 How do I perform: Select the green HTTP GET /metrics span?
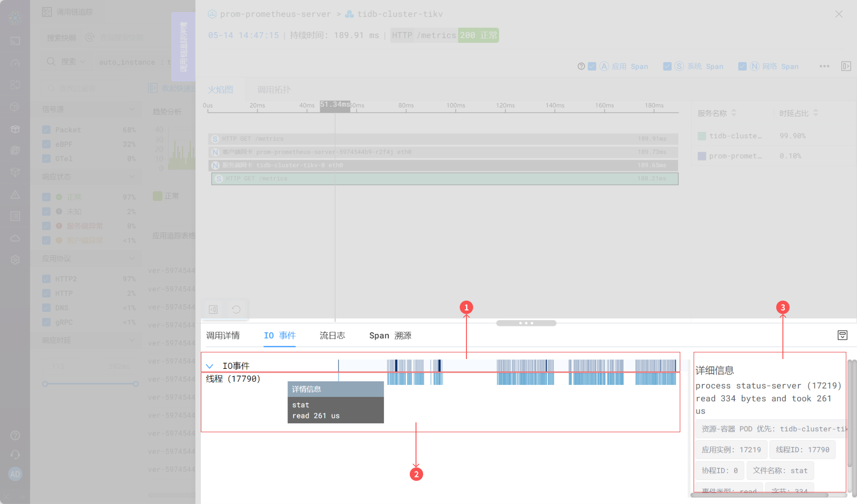coord(445,178)
